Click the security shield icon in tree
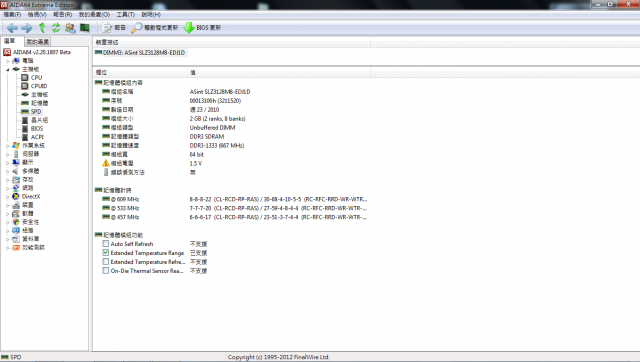The image size is (640, 362). tap(16, 222)
